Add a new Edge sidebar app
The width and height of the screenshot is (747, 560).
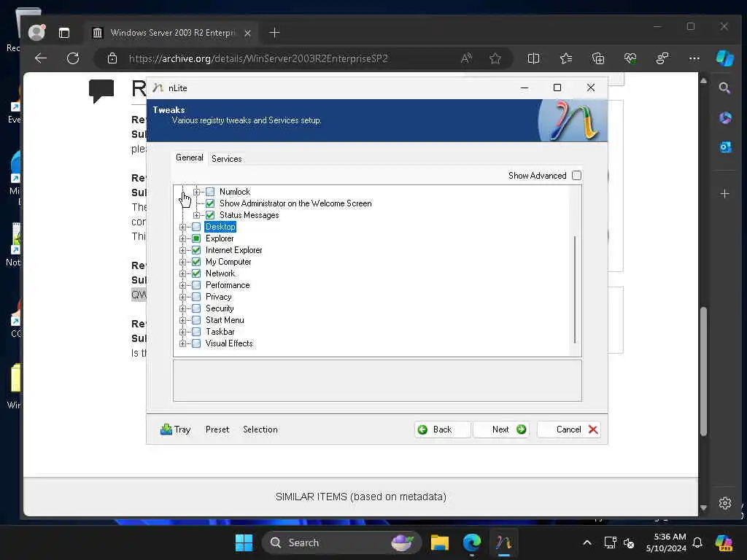click(x=724, y=194)
